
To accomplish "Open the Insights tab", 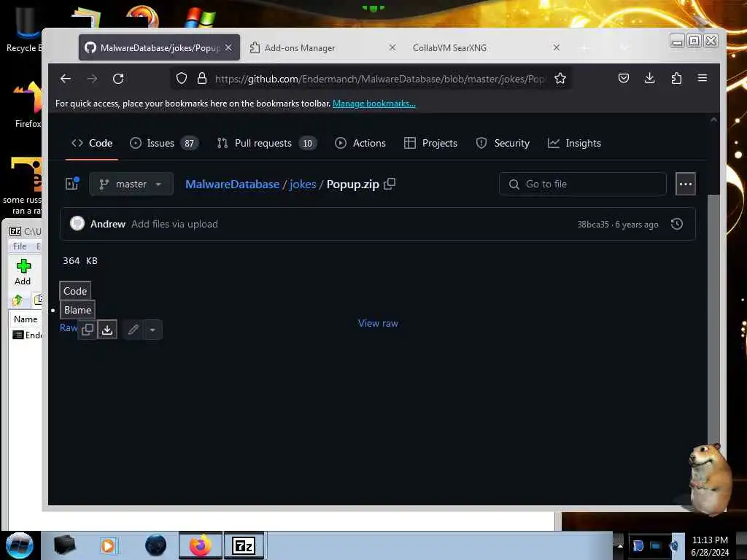I will (x=574, y=143).
